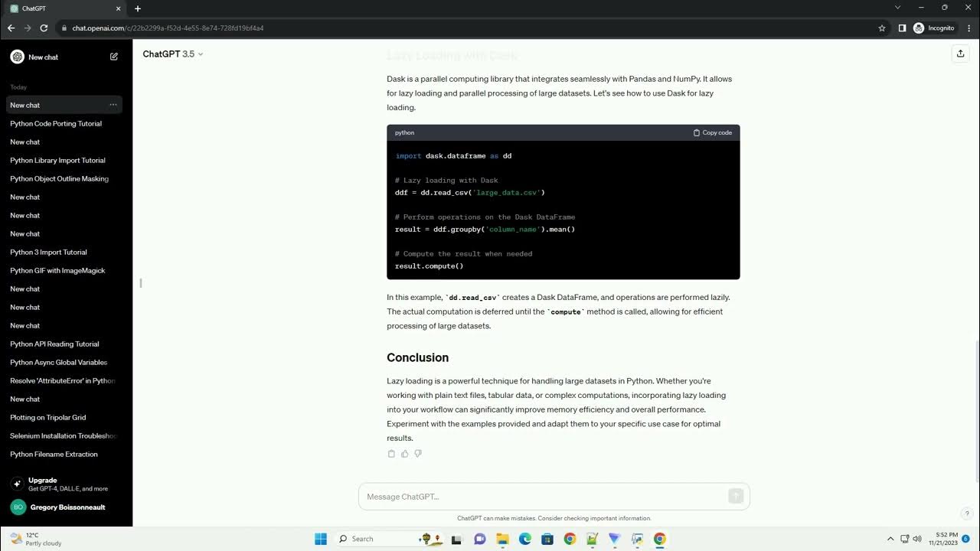Open Python 3 Import Tutorial chat
980x551 pixels.
(64, 252)
